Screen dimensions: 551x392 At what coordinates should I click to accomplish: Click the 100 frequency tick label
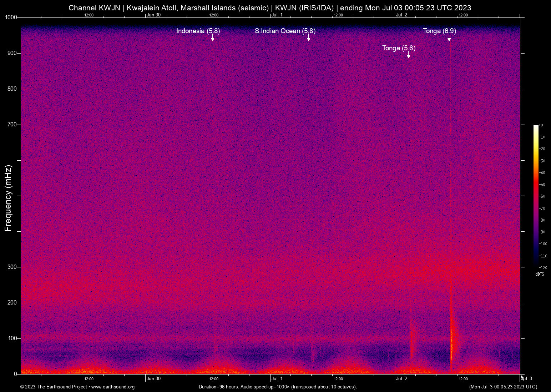[12, 338]
